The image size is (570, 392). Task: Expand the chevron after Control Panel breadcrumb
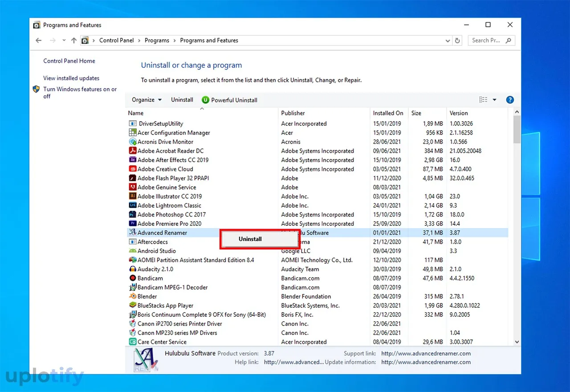click(x=139, y=40)
